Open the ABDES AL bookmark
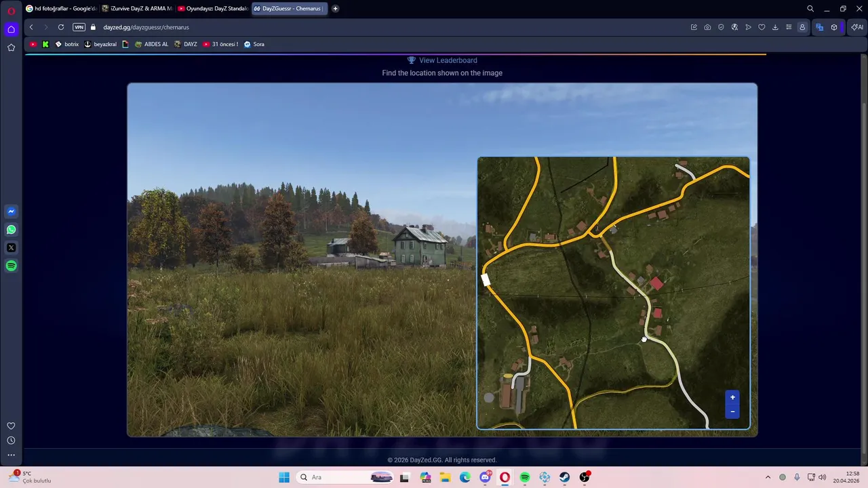 pos(151,44)
